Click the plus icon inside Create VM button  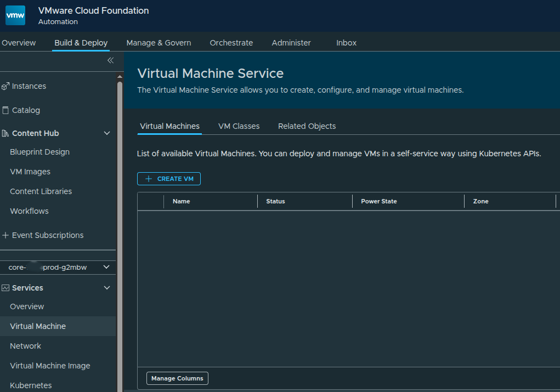[x=148, y=178]
